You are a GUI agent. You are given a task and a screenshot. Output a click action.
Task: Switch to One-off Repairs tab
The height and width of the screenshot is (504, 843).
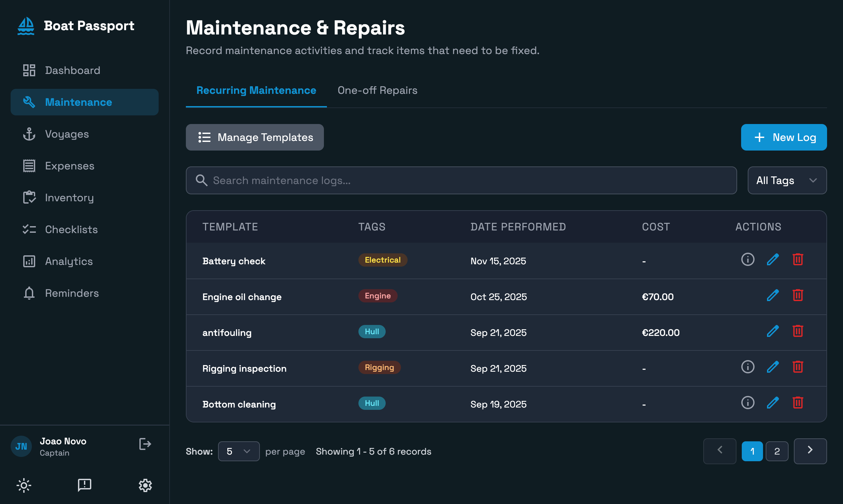(x=377, y=90)
